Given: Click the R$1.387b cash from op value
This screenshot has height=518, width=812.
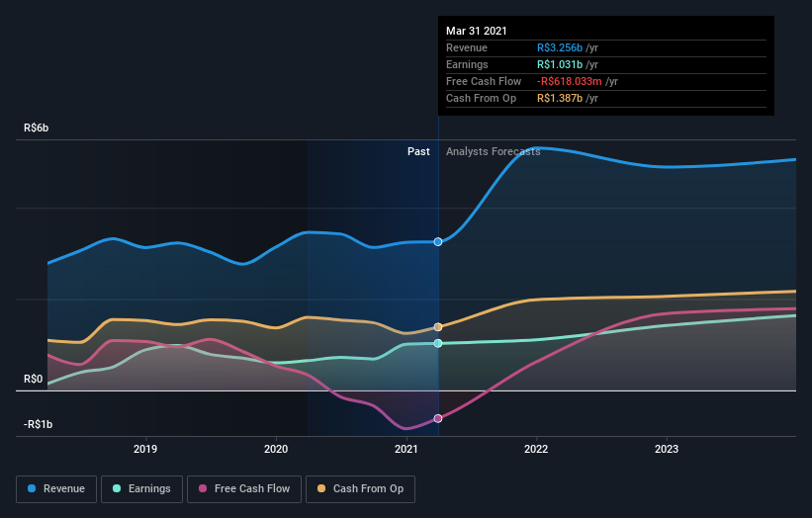Looking at the screenshot, I should click(560, 98).
